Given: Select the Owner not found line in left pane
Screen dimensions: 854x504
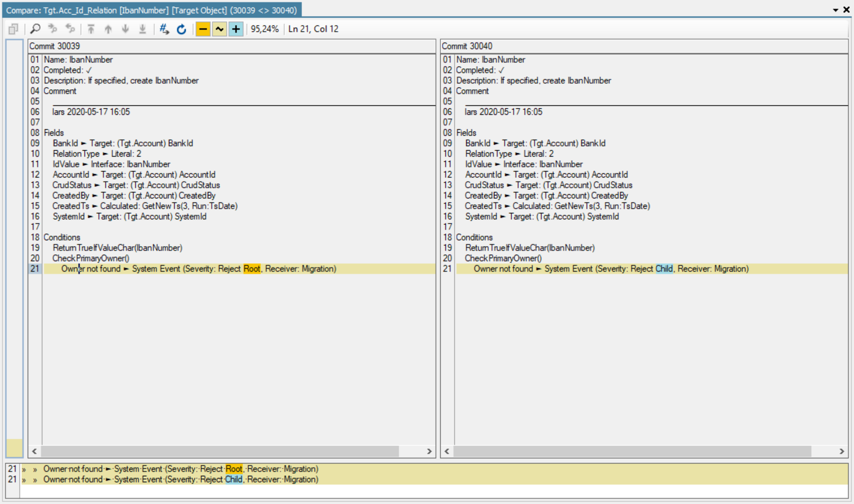Looking at the screenshot, I should (199, 269).
